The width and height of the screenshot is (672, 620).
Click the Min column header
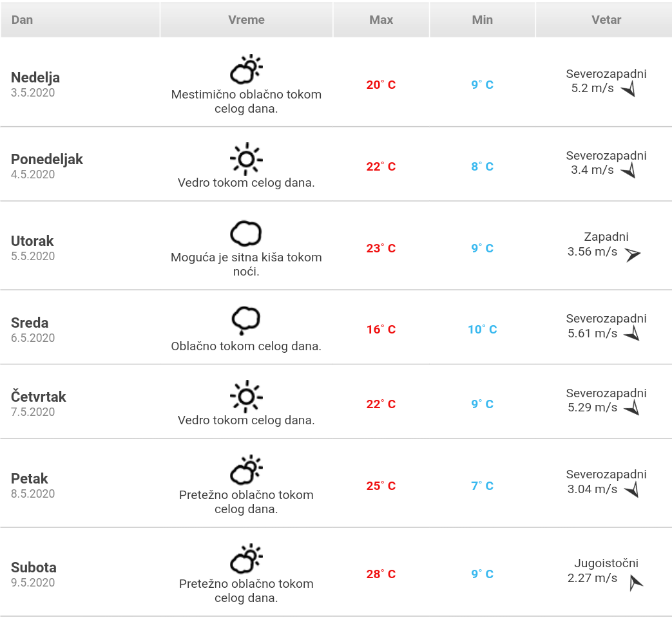coord(482,20)
